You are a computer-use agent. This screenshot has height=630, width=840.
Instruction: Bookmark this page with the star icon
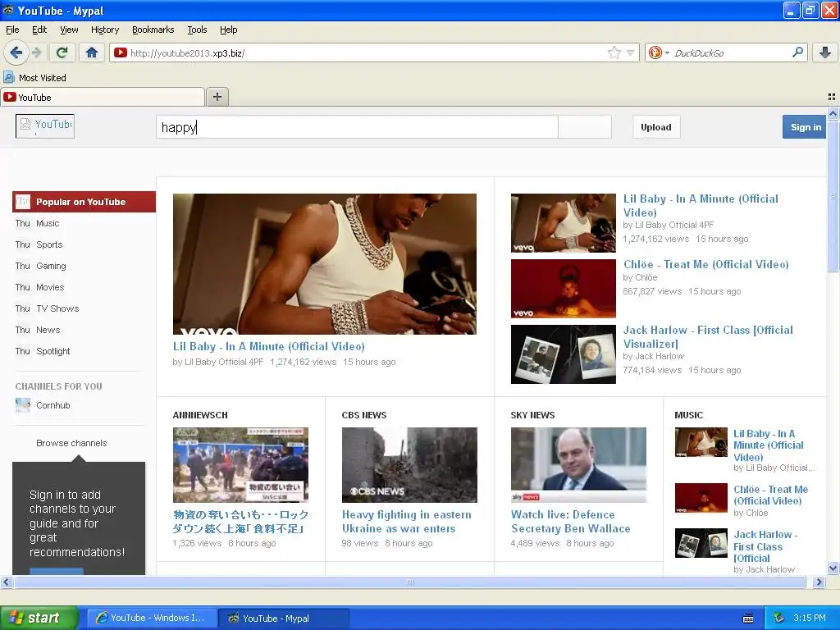(614, 52)
